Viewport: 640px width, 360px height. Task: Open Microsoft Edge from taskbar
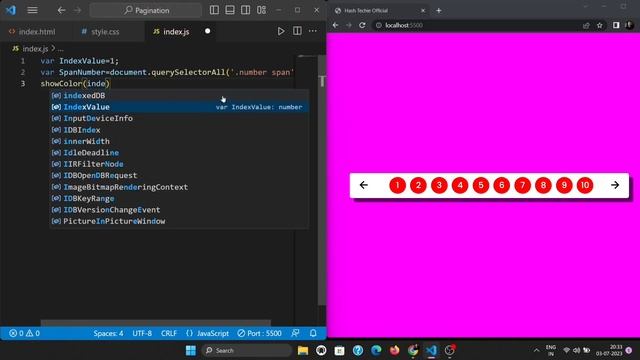click(x=376, y=350)
